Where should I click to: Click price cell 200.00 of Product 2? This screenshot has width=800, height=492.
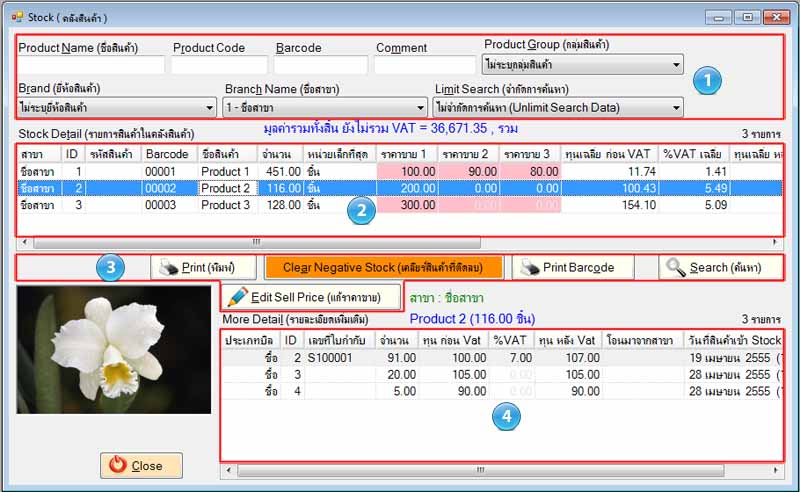pyautogui.click(x=418, y=188)
